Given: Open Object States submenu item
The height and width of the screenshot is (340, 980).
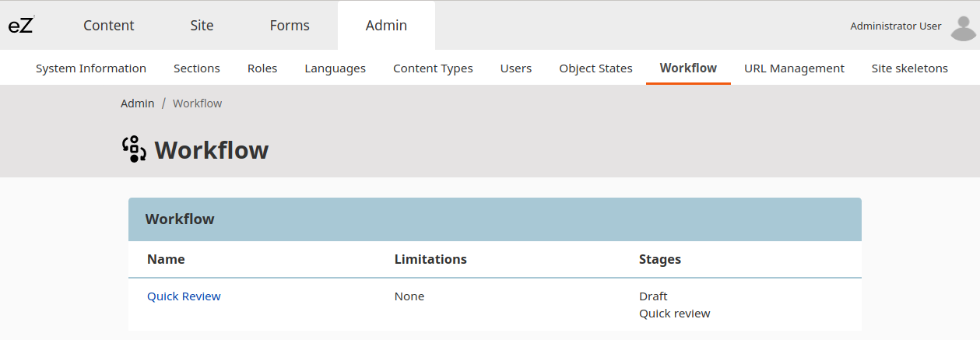Looking at the screenshot, I should 595,68.
